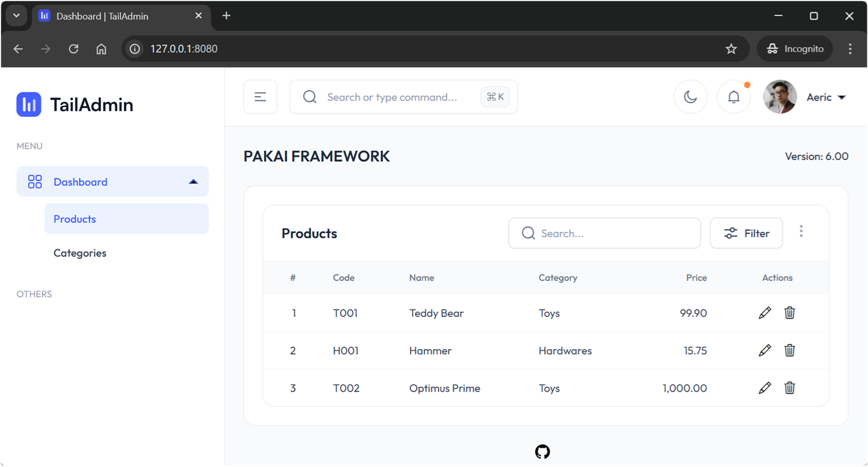
Task: Toggle the sidebar with hamburger button
Action: click(x=261, y=97)
